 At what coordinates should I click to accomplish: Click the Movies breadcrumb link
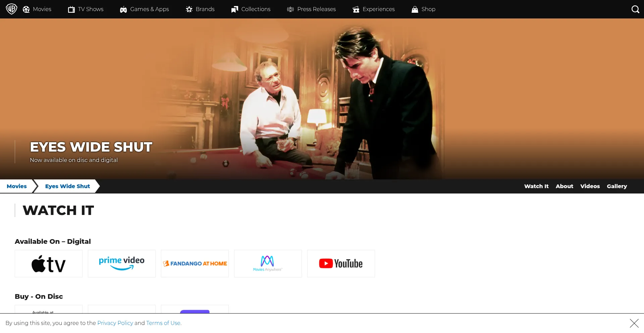(17, 186)
